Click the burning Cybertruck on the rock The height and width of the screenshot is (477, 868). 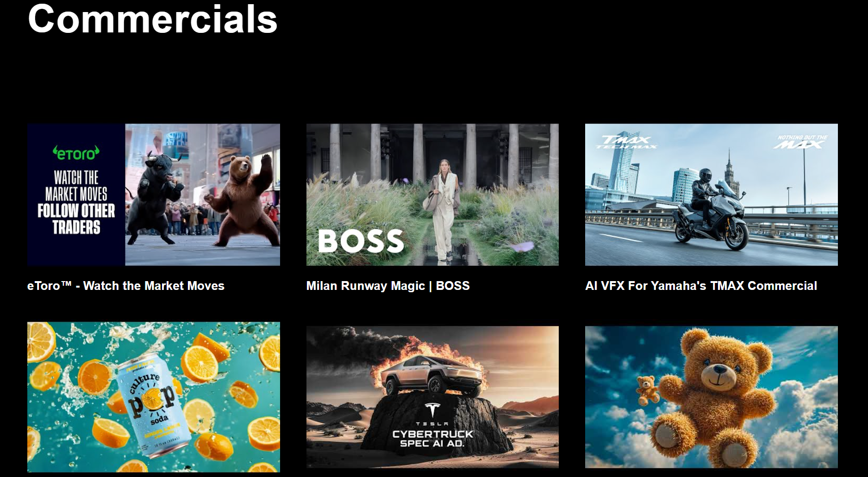(x=431, y=376)
